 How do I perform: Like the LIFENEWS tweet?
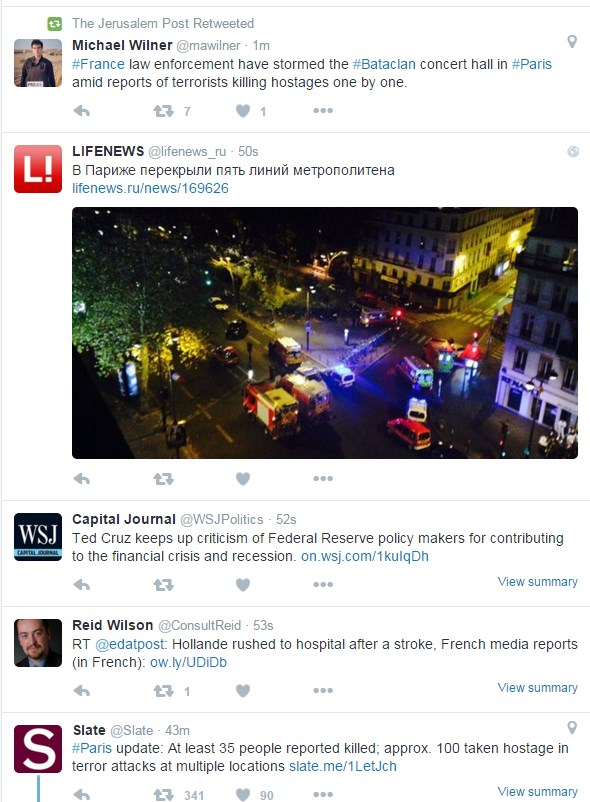pyautogui.click(x=243, y=479)
